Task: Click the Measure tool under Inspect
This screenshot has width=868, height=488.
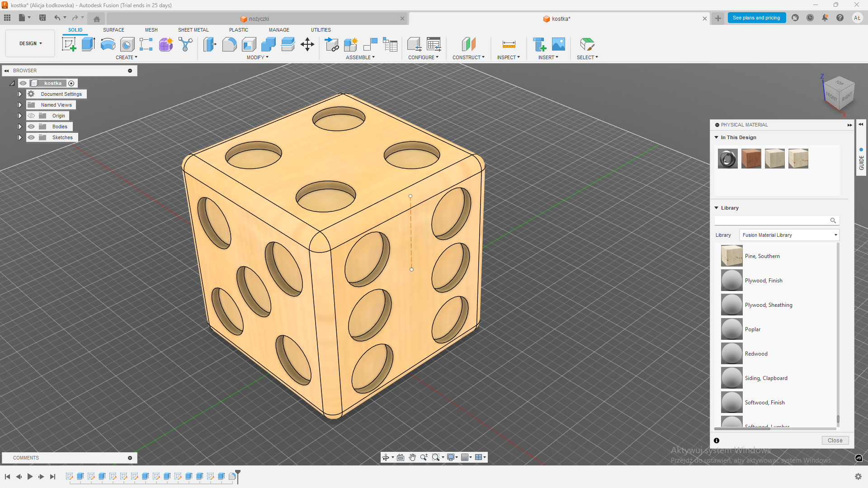Action: tap(509, 44)
